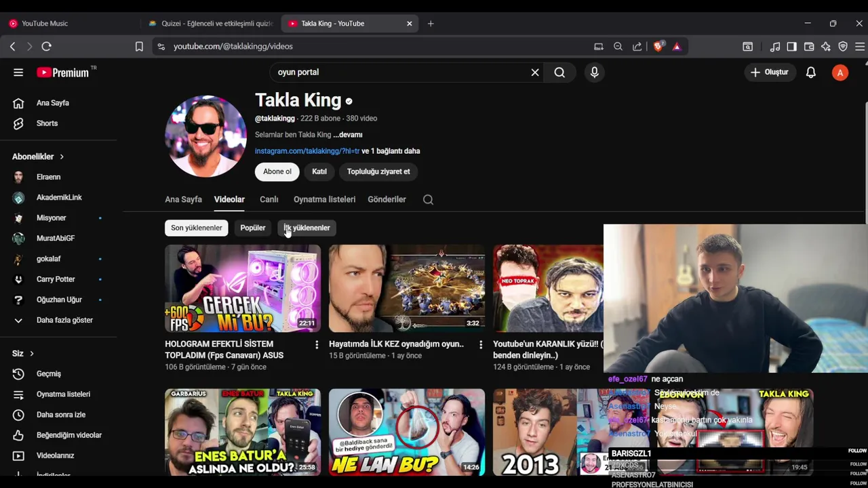Switch to the Videolar tab
868x488 pixels.
pos(229,199)
